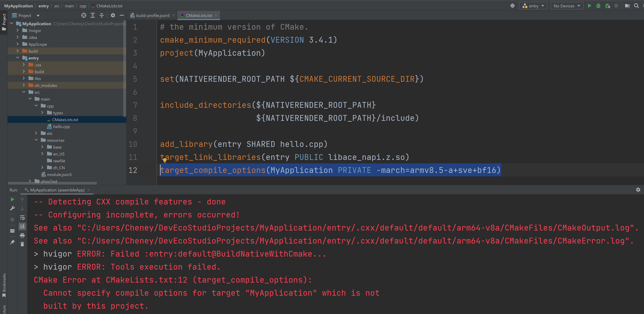
Task: Toggle scroll to end of output
Action: click(x=22, y=226)
